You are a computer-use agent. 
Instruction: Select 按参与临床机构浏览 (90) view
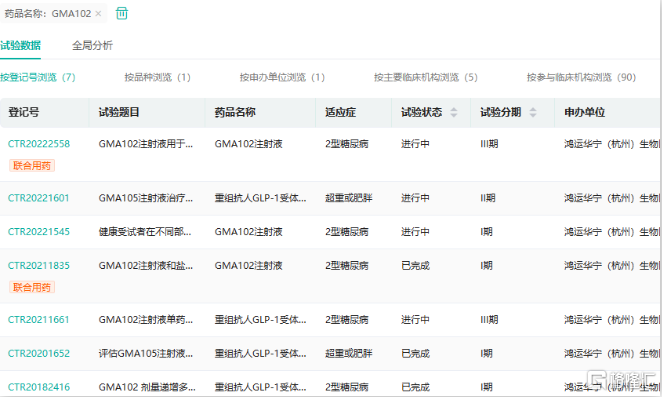(581, 77)
